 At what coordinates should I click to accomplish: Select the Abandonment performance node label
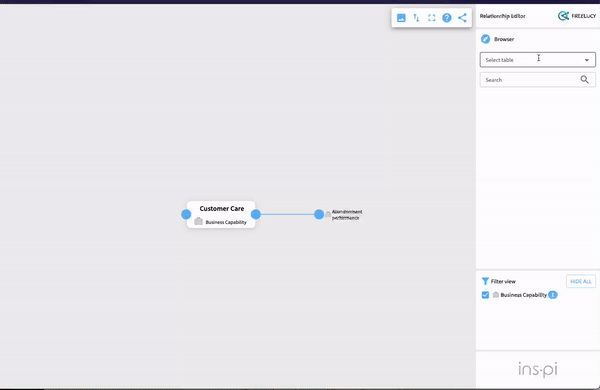click(347, 215)
